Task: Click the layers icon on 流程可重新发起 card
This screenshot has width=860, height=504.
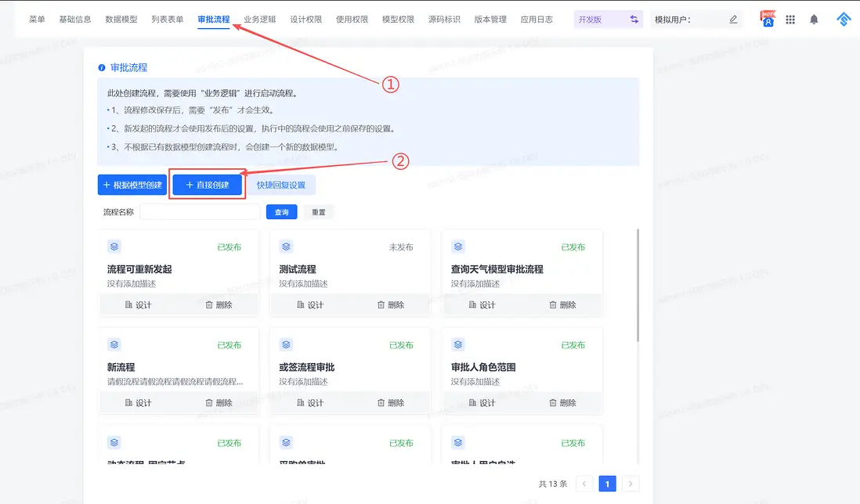Action: click(114, 247)
